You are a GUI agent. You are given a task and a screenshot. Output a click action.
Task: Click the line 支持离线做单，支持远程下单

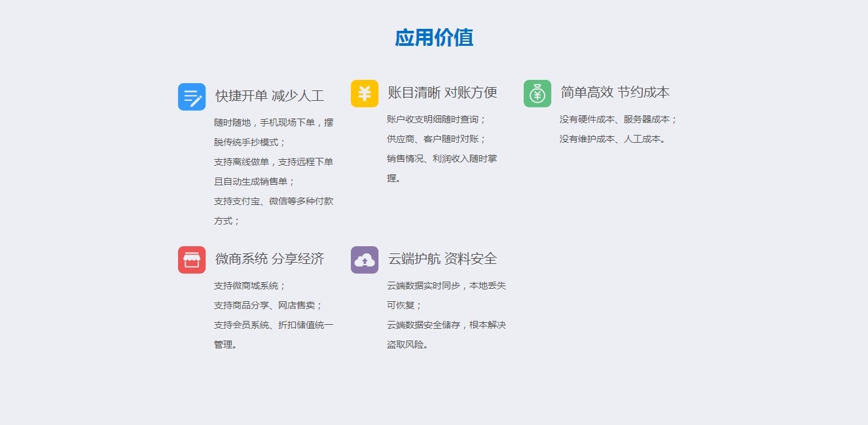(x=274, y=162)
